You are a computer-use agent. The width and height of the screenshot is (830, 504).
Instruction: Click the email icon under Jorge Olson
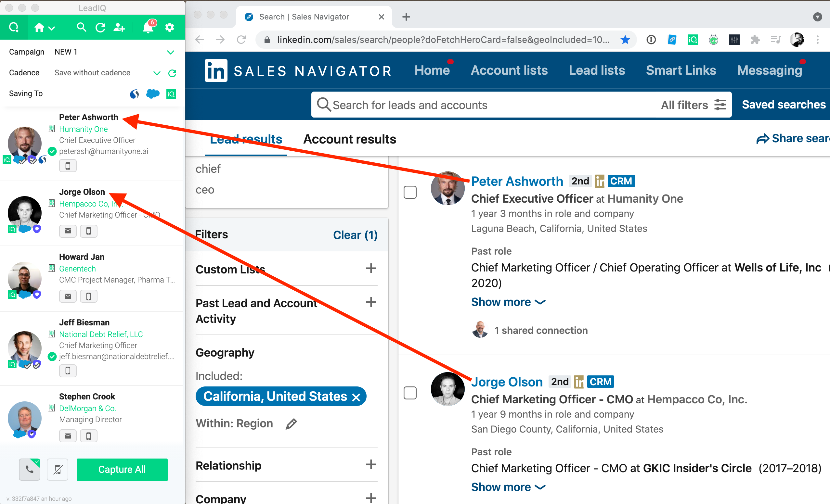tap(68, 231)
